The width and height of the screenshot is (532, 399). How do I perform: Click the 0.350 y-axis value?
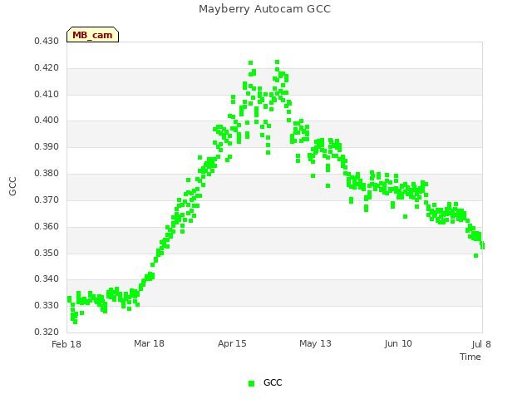pyautogui.click(x=47, y=253)
